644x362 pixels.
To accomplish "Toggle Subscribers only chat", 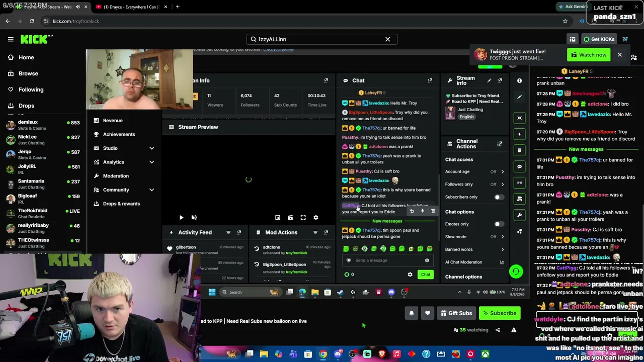I will point(498,197).
